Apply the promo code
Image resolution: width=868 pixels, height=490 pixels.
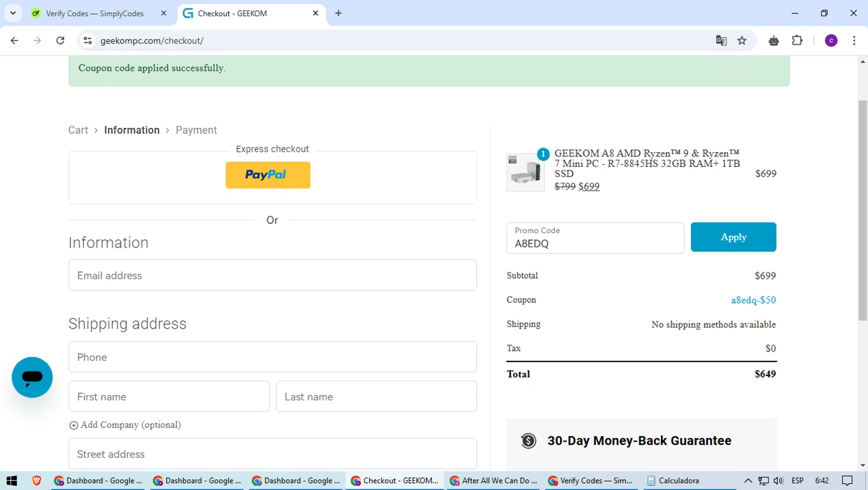(x=733, y=237)
